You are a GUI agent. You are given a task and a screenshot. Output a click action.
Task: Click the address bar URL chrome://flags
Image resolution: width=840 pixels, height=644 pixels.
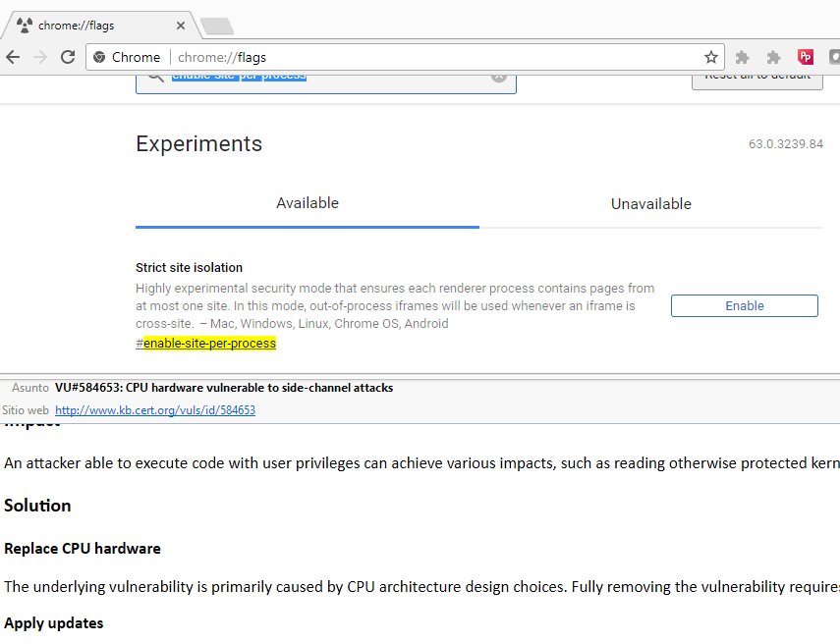(222, 57)
